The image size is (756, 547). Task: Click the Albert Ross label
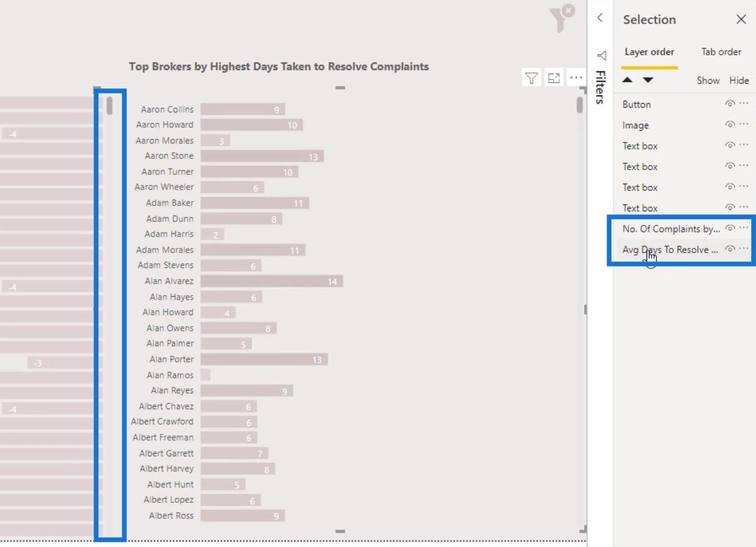pyautogui.click(x=171, y=515)
